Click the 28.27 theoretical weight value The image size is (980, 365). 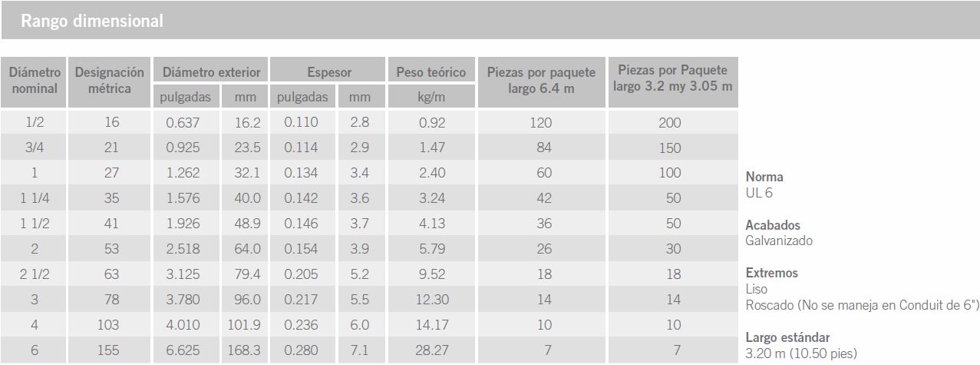431,350
